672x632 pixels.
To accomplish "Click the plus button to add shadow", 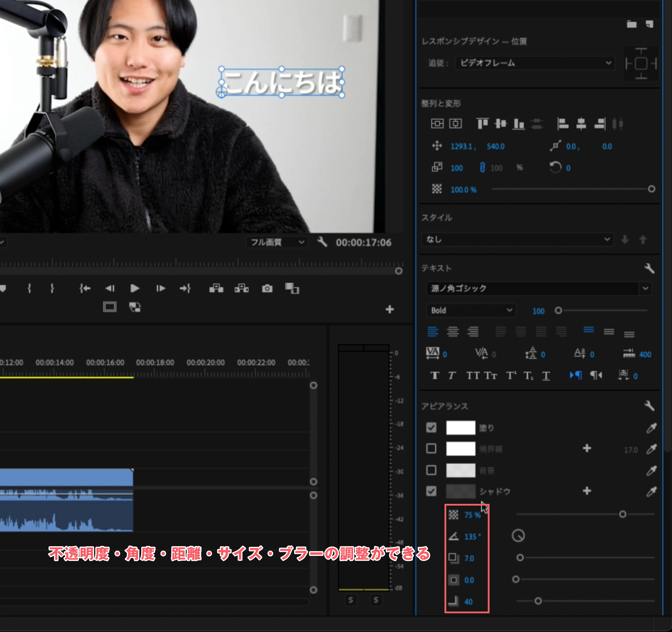I will 587,491.
